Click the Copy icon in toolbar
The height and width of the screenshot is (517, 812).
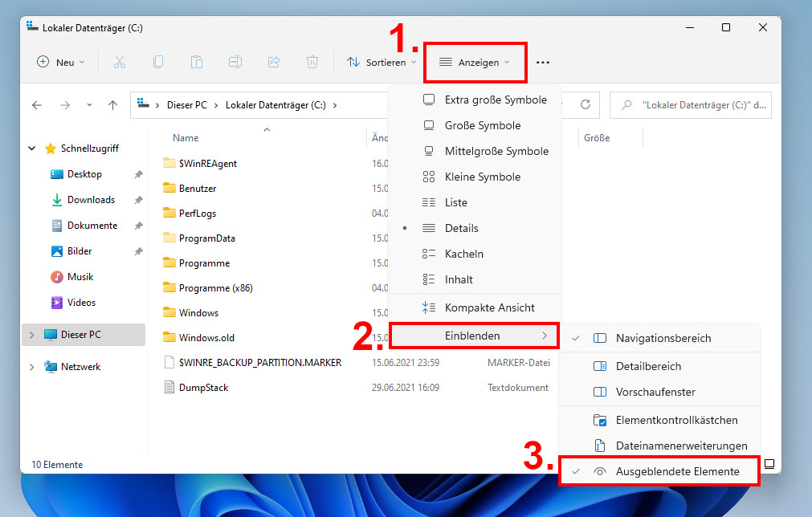(x=158, y=62)
